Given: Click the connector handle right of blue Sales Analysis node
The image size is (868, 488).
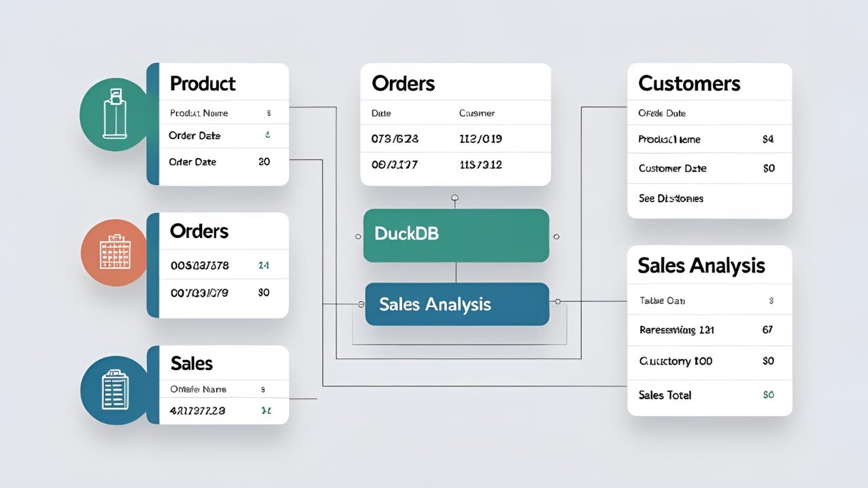Looking at the screenshot, I should point(557,302).
